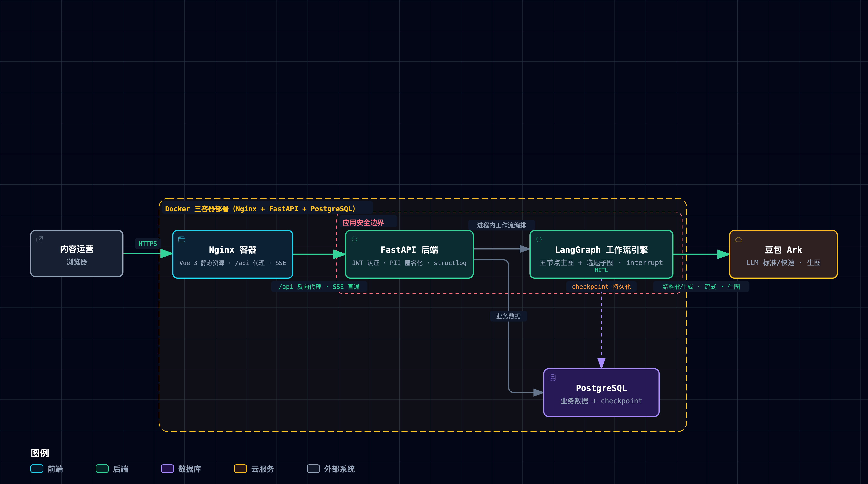Click the 前端 legend label

(x=55, y=469)
